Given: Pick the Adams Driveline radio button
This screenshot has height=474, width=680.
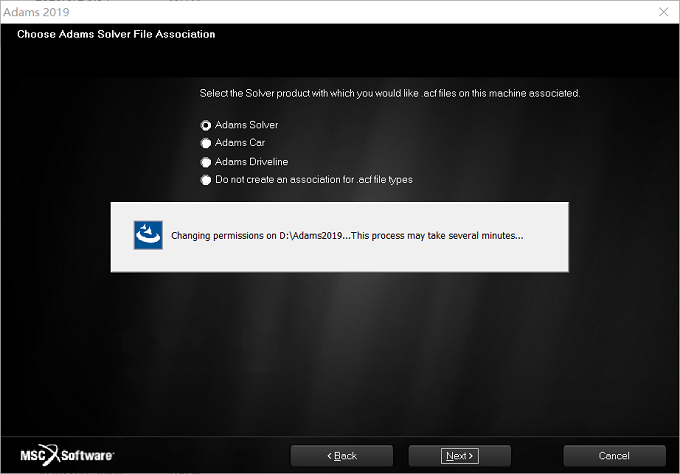Looking at the screenshot, I should point(206,162).
